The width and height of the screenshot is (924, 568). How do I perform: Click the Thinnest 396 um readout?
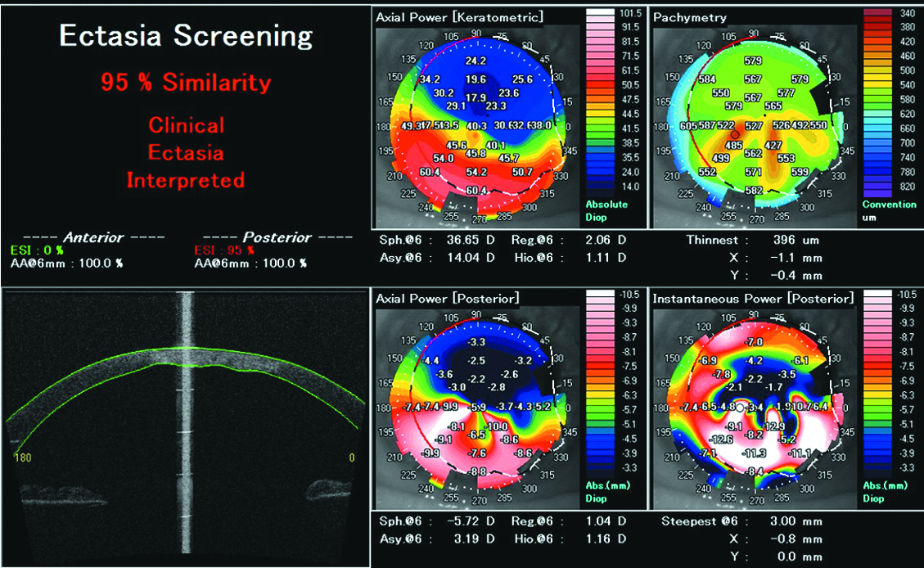click(x=752, y=241)
